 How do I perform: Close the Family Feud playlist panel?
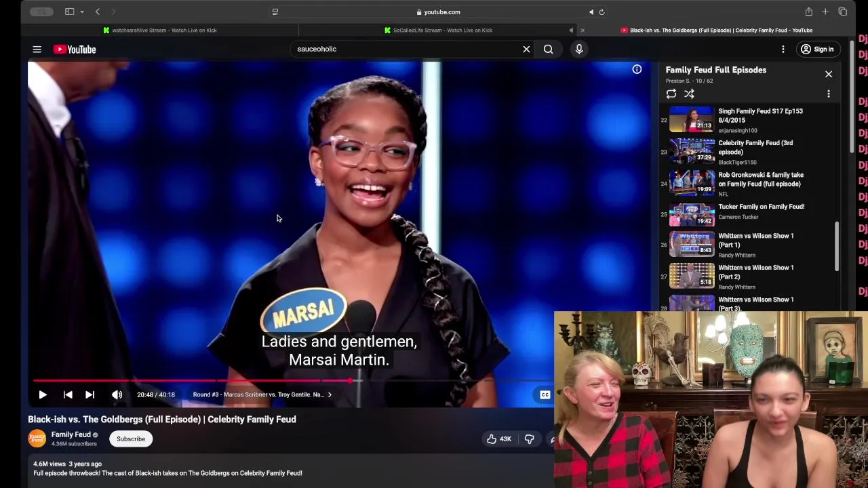tap(829, 74)
